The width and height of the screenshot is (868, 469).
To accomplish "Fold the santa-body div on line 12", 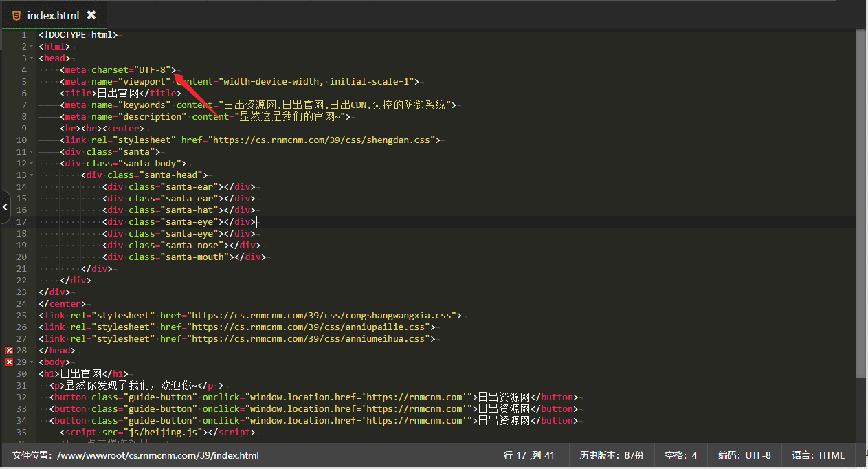I will point(32,164).
